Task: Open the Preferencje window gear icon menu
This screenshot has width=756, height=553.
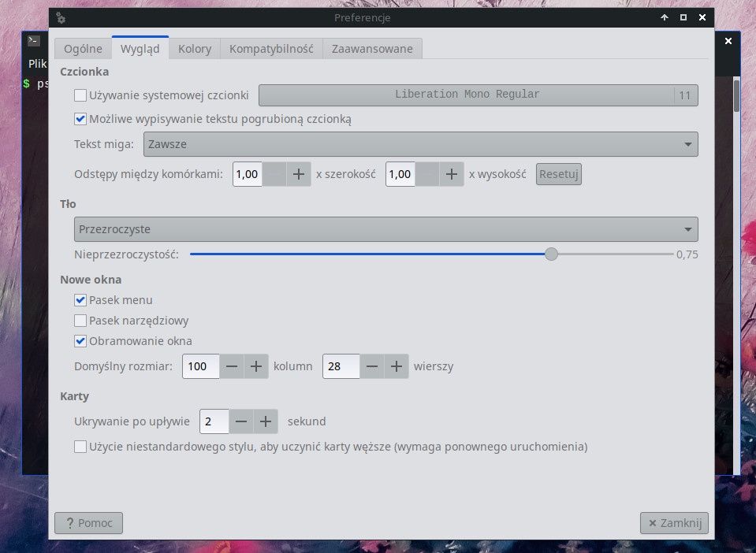Action: (x=61, y=18)
